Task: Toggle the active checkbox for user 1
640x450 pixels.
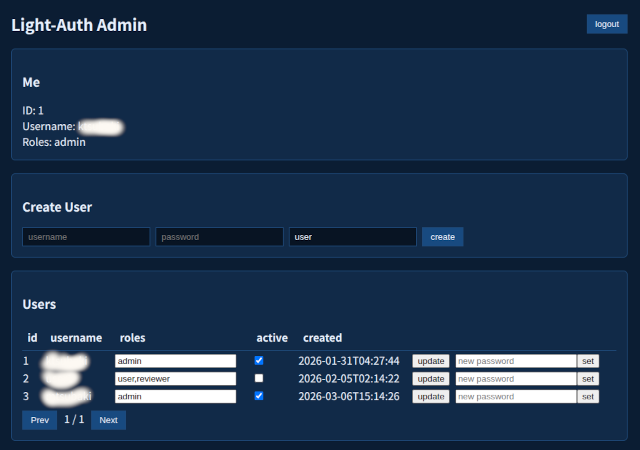Action: tap(259, 360)
